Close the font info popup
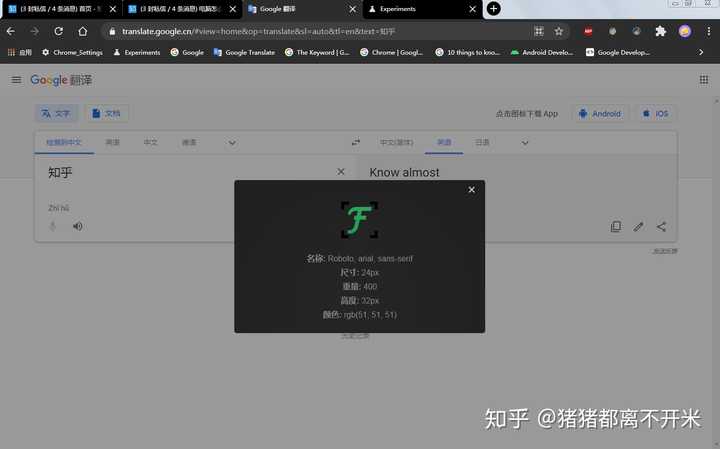 [x=472, y=190]
